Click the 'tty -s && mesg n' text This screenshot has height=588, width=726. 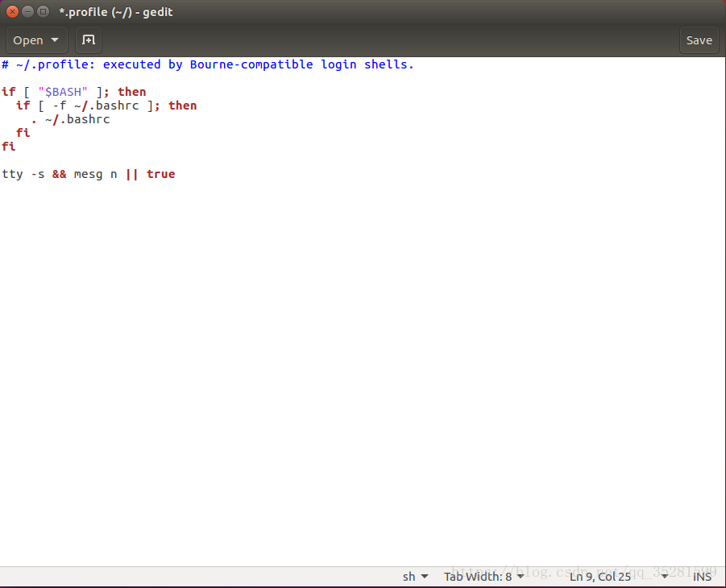(x=60, y=174)
